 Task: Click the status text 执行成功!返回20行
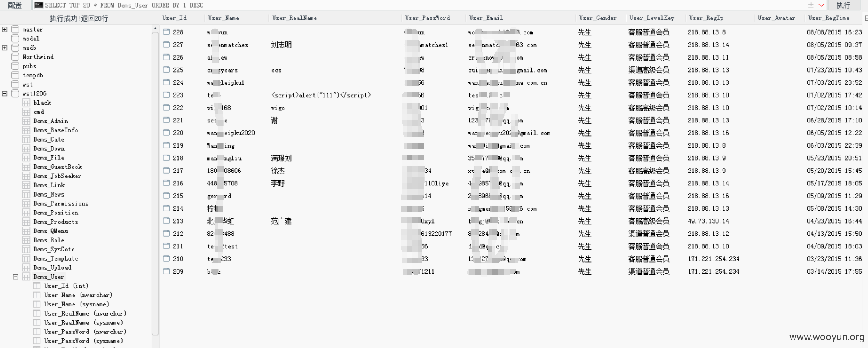79,18
